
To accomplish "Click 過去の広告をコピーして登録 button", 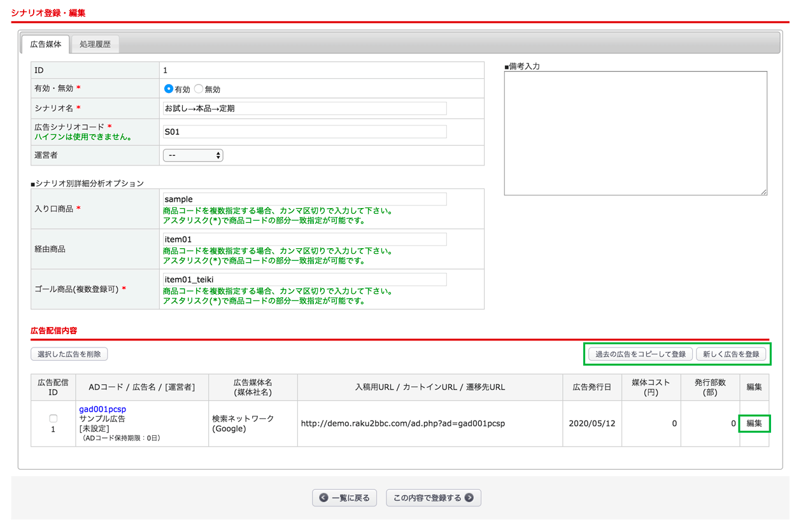I will click(640, 354).
